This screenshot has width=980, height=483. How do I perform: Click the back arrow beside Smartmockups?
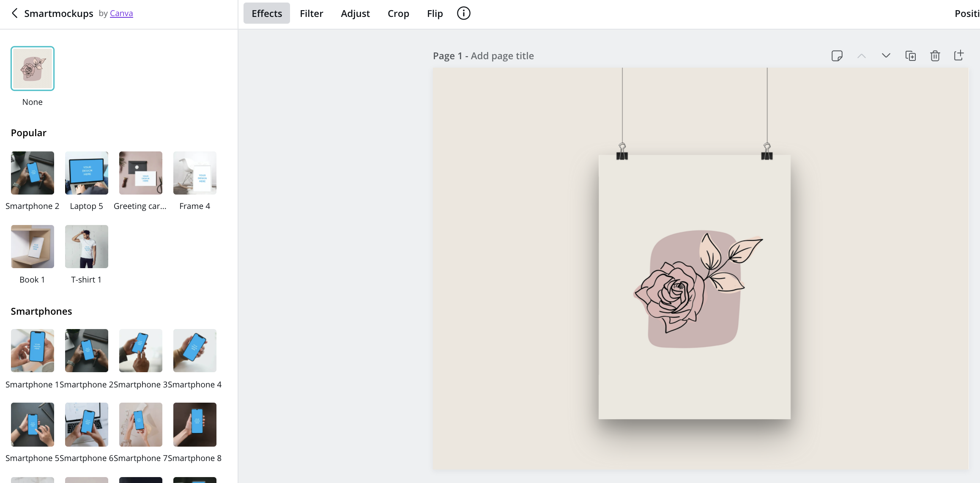pos(14,13)
